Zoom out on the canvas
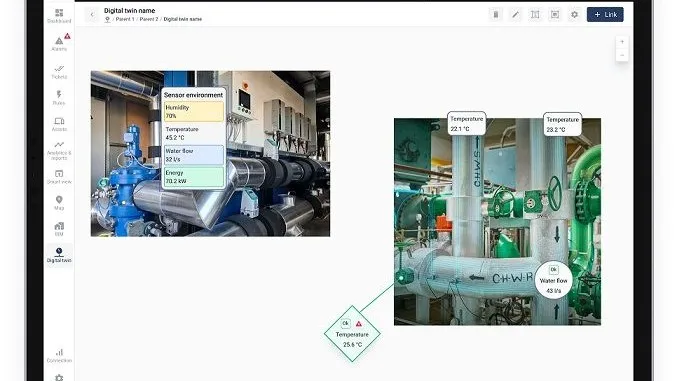 click(x=622, y=55)
